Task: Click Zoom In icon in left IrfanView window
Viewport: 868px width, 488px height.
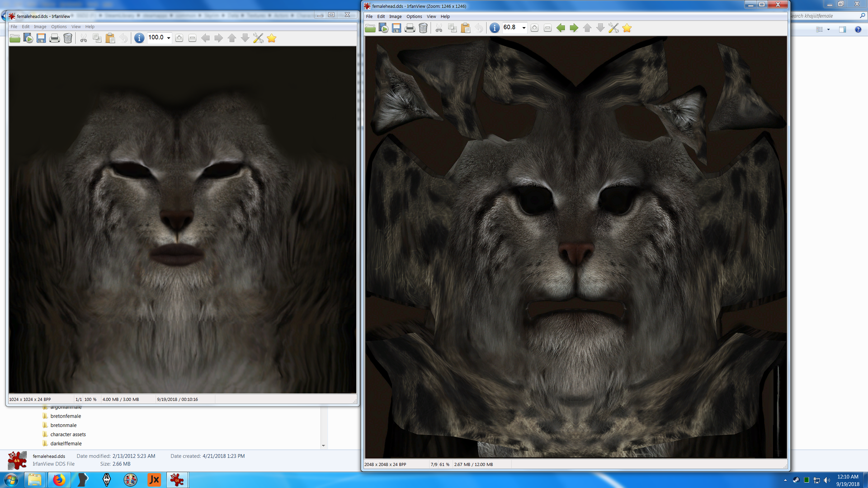Action: click(x=179, y=38)
